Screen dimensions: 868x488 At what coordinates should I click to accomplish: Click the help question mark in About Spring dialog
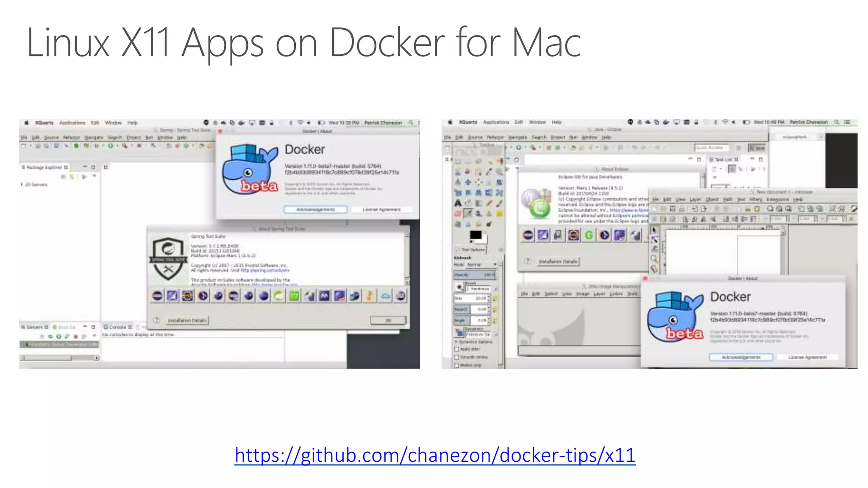click(157, 320)
